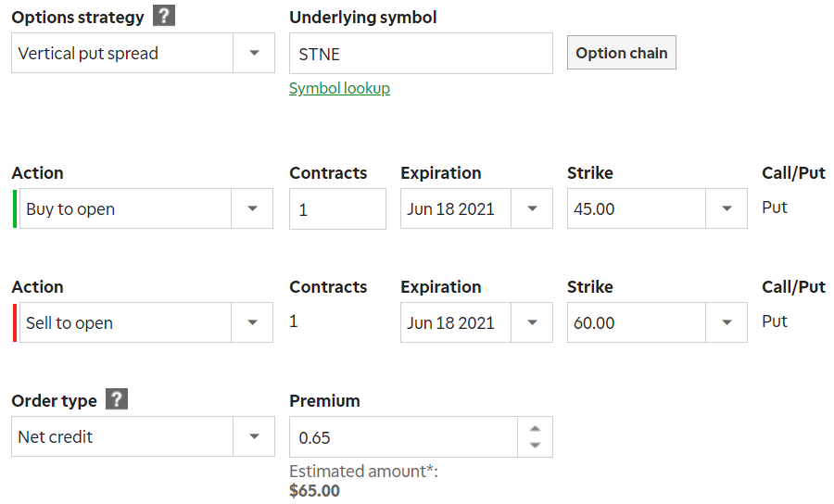Follow the Symbol lookup link

tap(339, 88)
